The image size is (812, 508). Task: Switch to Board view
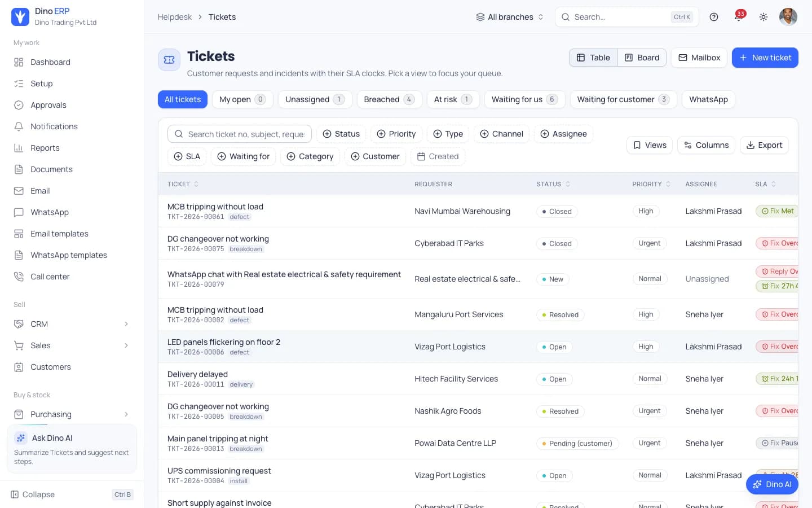click(x=642, y=58)
